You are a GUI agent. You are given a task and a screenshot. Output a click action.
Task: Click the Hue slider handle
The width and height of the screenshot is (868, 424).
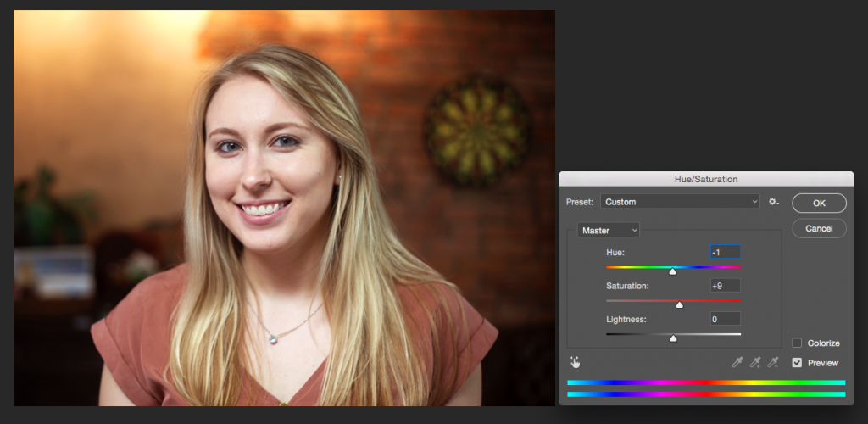(x=672, y=271)
